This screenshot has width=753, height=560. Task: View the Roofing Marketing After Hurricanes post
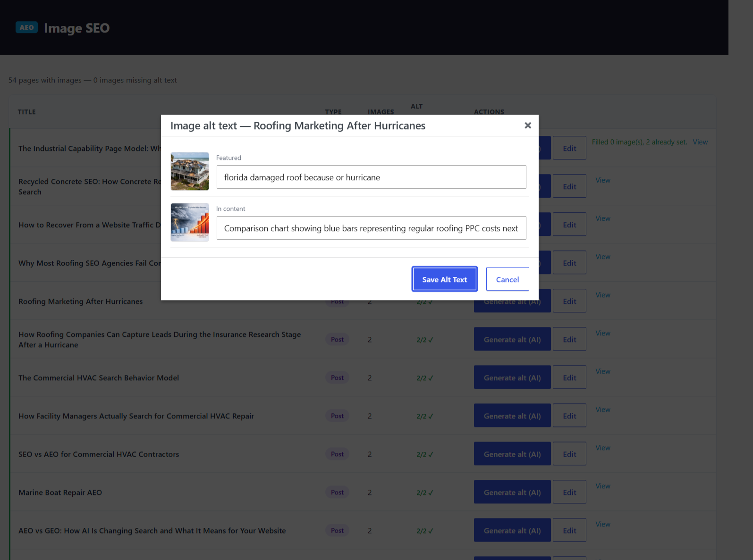pyautogui.click(x=603, y=295)
